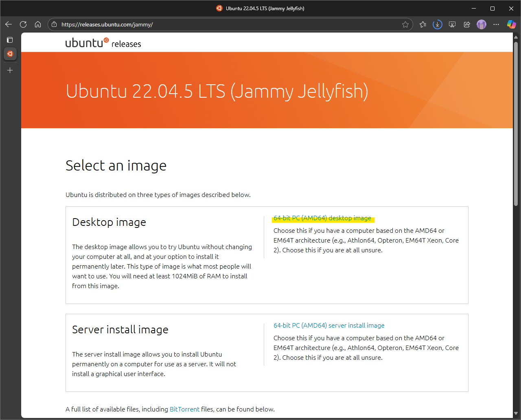
Task: Close the browser window
Action: pos(511,8)
